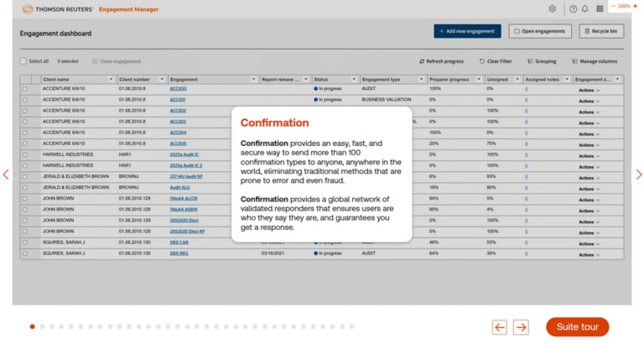Open Manage columns
Screen dimensions: 644x344
click(595, 61)
